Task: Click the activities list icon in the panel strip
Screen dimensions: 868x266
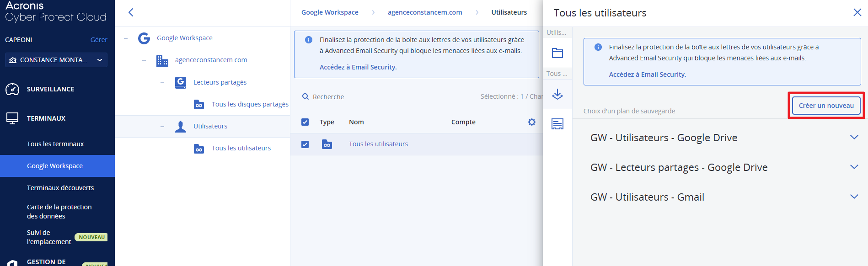Action: [557, 124]
